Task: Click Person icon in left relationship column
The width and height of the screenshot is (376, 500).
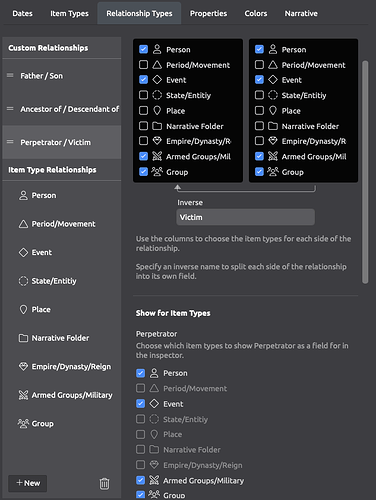Action: pyautogui.click(x=157, y=49)
